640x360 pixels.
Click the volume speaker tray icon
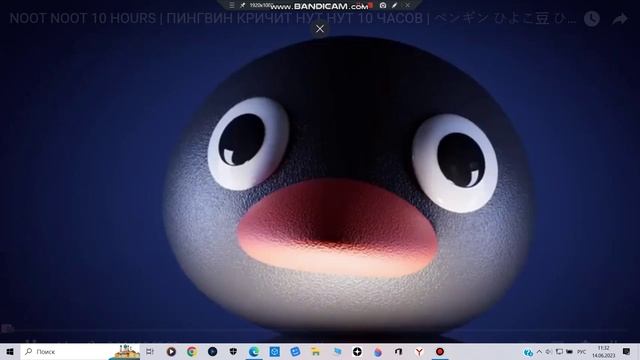(x=549, y=351)
